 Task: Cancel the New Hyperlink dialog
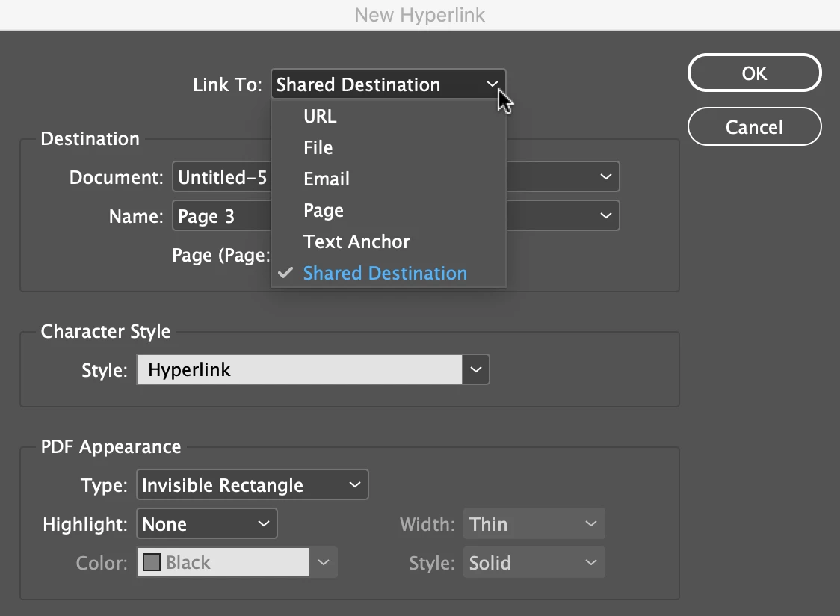pyautogui.click(x=754, y=127)
